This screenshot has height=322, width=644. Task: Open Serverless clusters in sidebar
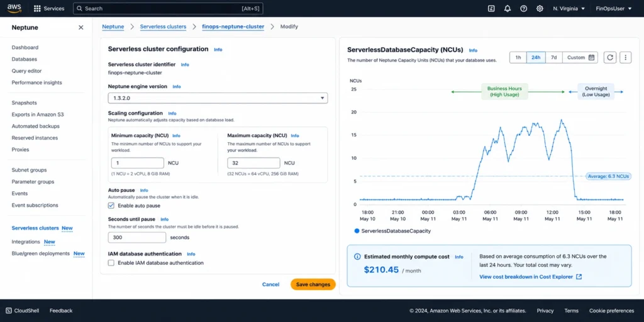(35, 228)
